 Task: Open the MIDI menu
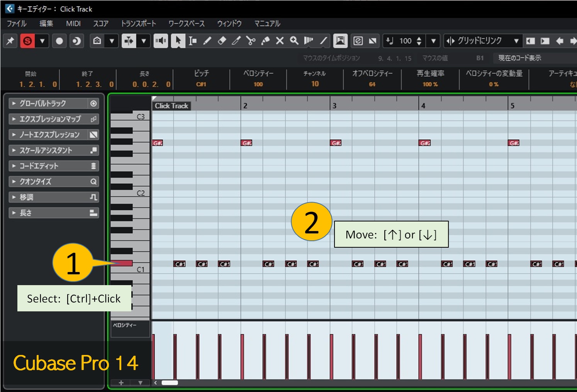click(73, 24)
